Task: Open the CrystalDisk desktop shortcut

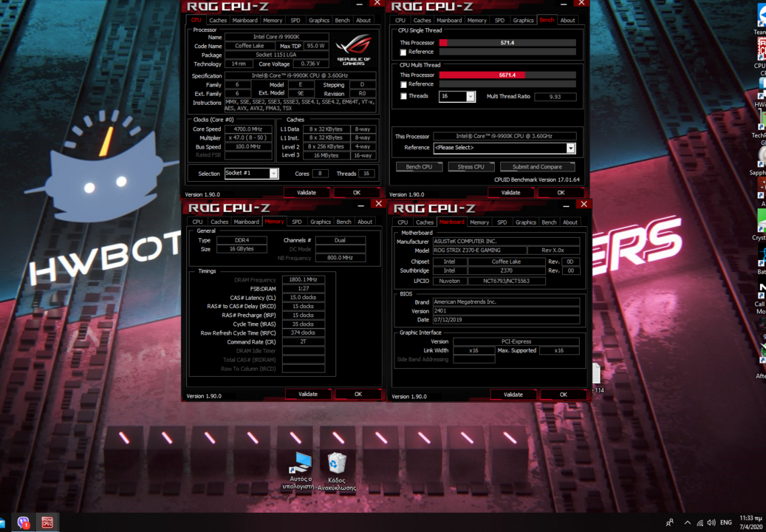Action: click(761, 225)
